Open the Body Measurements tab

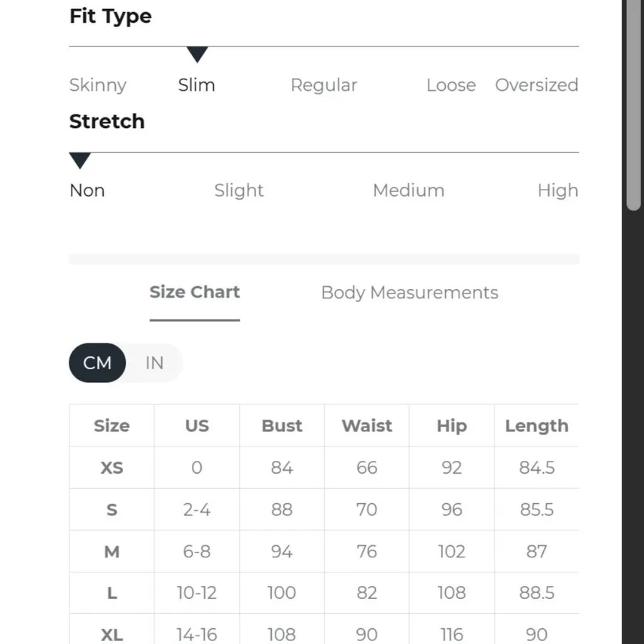point(409,293)
